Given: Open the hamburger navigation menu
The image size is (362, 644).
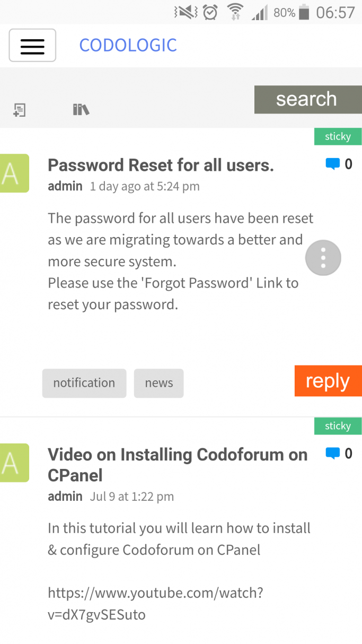Looking at the screenshot, I should pyautogui.click(x=32, y=46).
